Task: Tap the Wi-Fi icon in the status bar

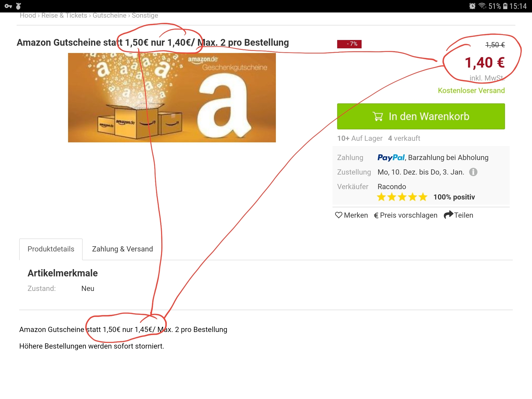Action: (x=482, y=6)
